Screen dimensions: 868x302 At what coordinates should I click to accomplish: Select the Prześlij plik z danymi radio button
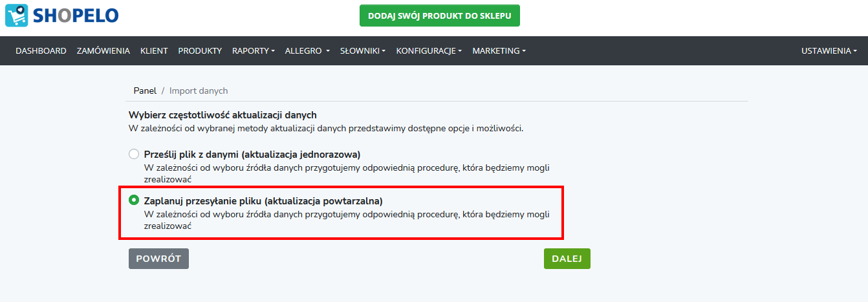click(x=134, y=154)
